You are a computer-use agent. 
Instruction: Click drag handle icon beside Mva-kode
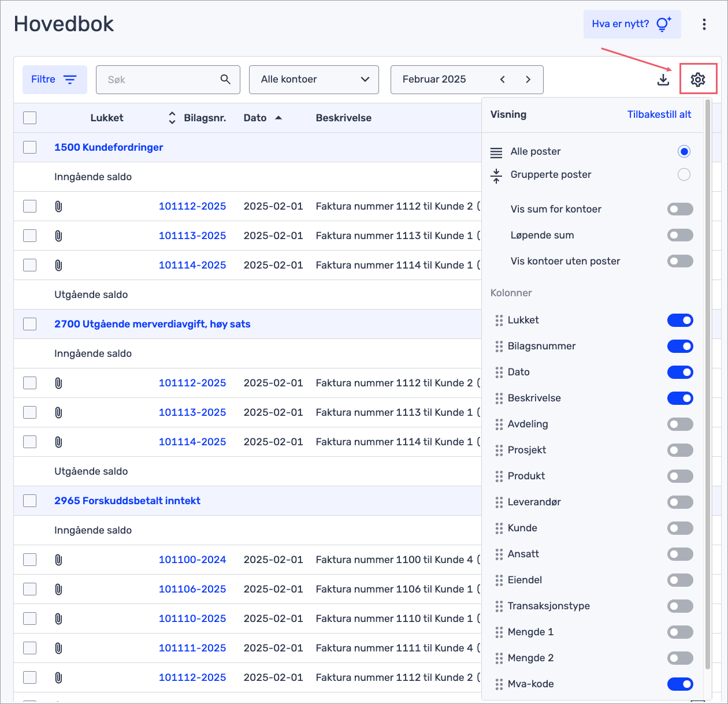point(499,684)
